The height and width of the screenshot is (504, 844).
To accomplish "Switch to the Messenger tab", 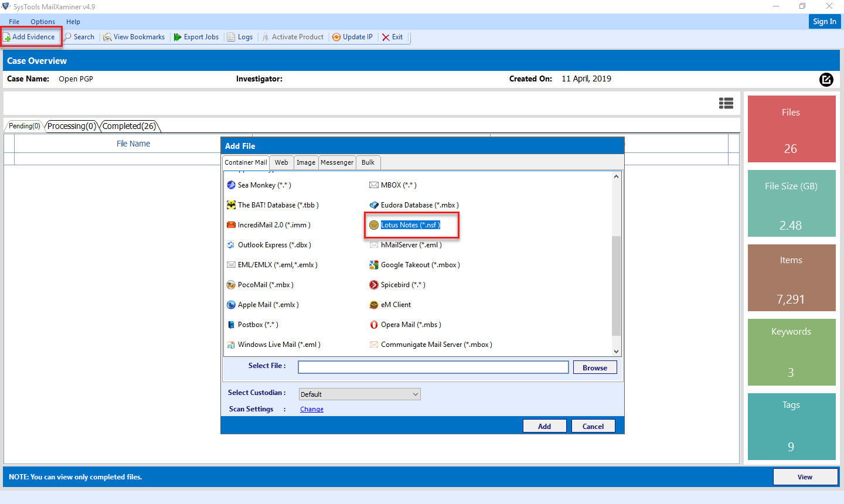I will coord(337,162).
